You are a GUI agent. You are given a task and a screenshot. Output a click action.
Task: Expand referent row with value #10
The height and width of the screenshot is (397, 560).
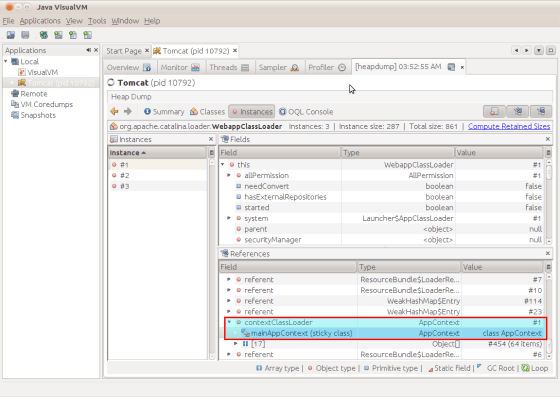(229, 290)
